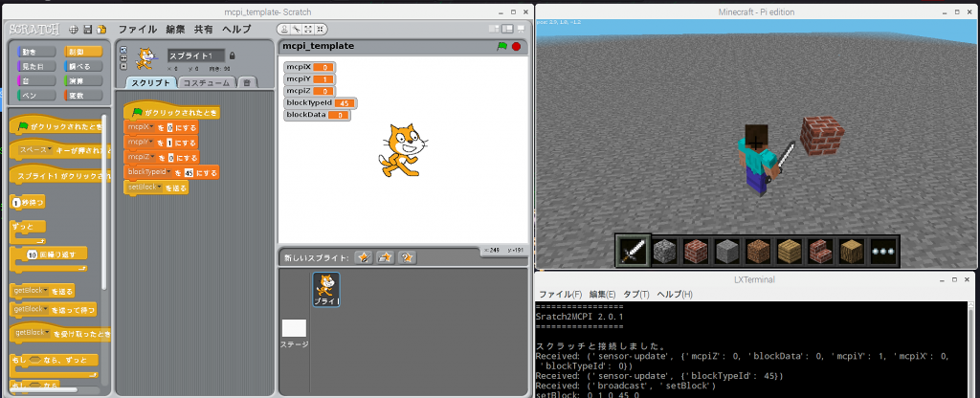
Task: Switch to the スクリプト tab
Action: pos(150,82)
